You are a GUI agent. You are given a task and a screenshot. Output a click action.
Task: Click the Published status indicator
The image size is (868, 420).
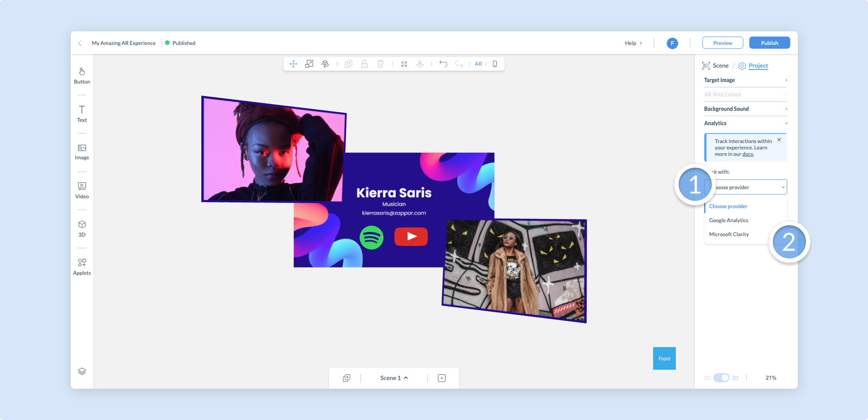(x=180, y=43)
